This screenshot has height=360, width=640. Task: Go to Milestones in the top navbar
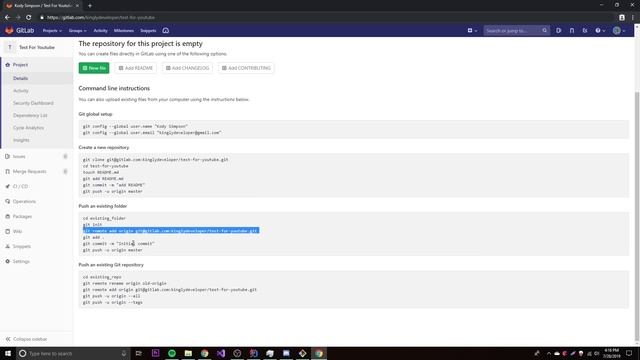tap(124, 31)
